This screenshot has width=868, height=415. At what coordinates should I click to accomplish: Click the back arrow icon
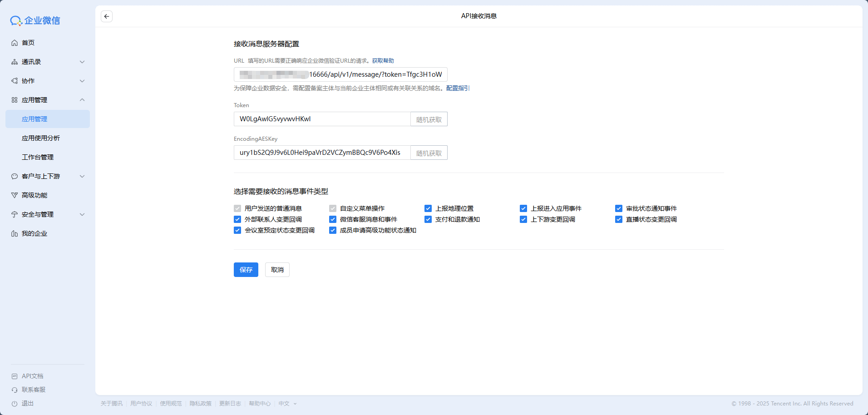pyautogui.click(x=107, y=16)
